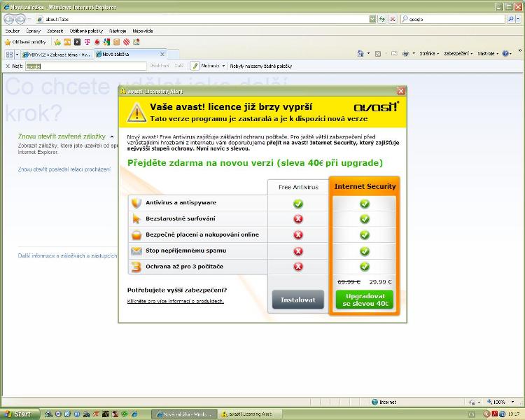Click the Refresh icon beside address bar
The width and height of the screenshot is (525, 420).
(x=381, y=19)
